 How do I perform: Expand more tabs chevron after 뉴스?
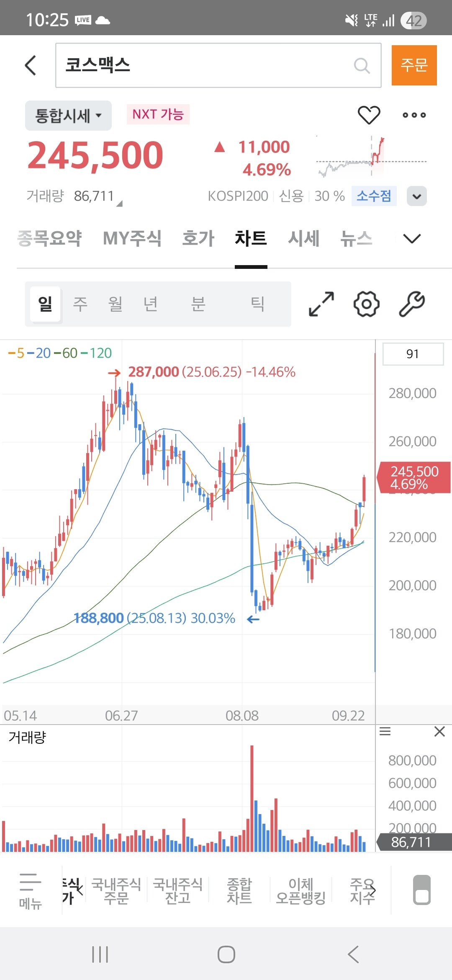coord(412,239)
